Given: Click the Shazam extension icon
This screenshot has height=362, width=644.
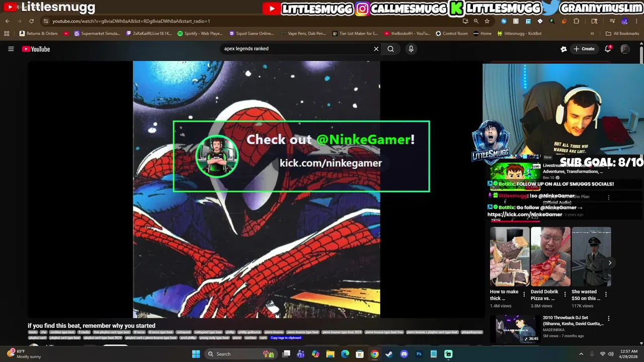Looking at the screenshot, I should (504, 21).
